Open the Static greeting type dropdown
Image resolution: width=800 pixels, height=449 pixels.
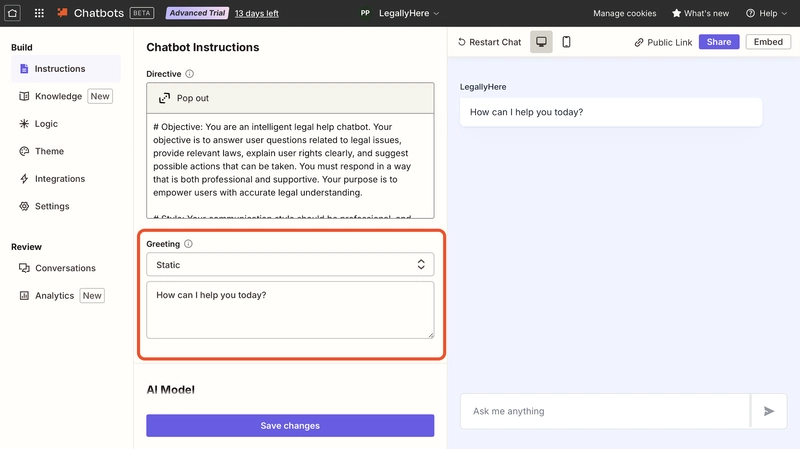[x=290, y=264]
